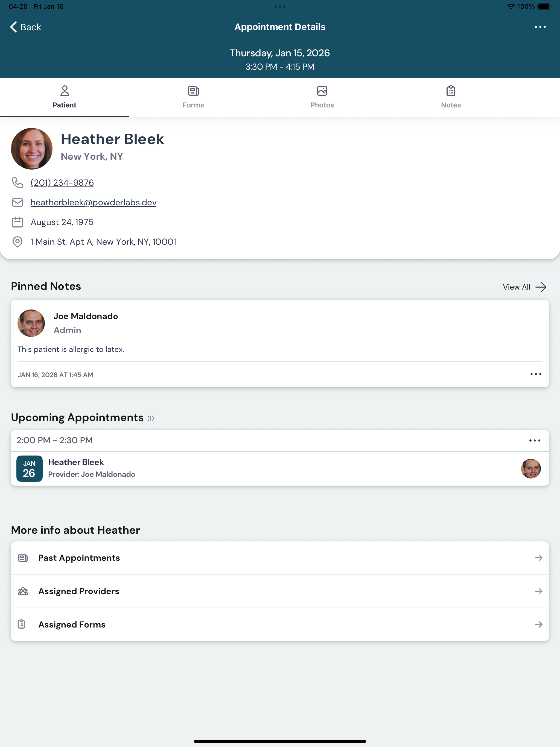Select the latex allergy note text

tap(71, 349)
